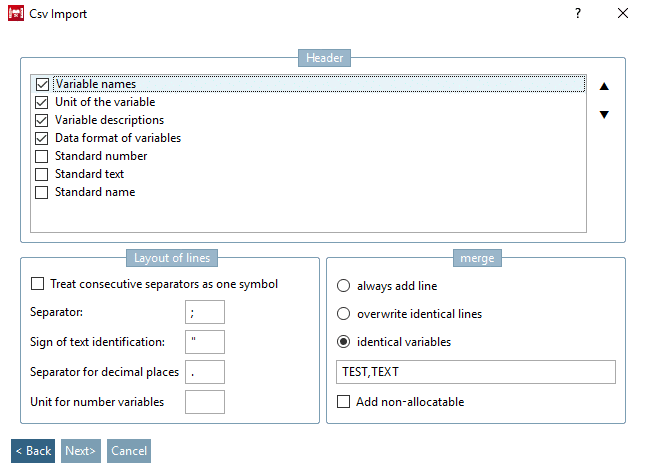Click the move down arrow icon
Image resolution: width=645 pixels, height=473 pixels.
[604, 114]
